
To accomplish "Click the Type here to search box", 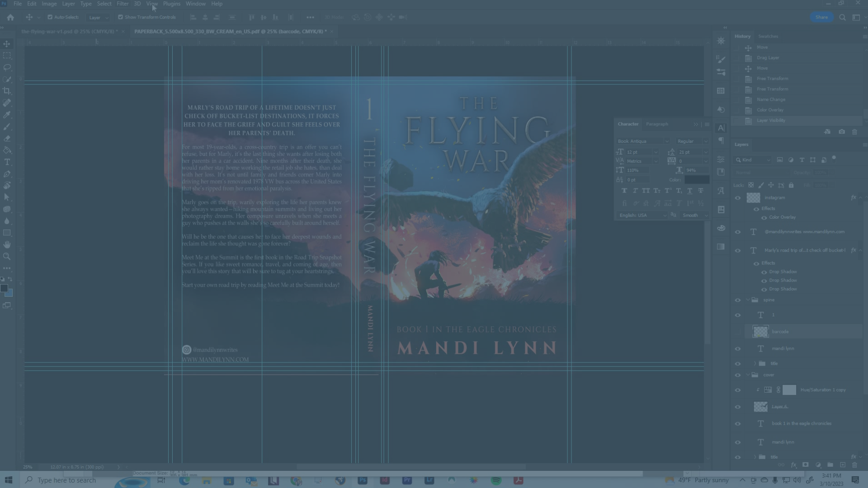I will point(66,480).
